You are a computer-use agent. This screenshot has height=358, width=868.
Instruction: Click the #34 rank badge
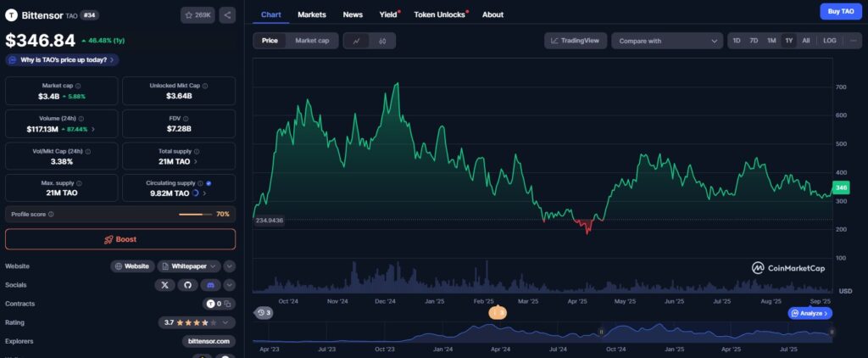click(x=90, y=15)
